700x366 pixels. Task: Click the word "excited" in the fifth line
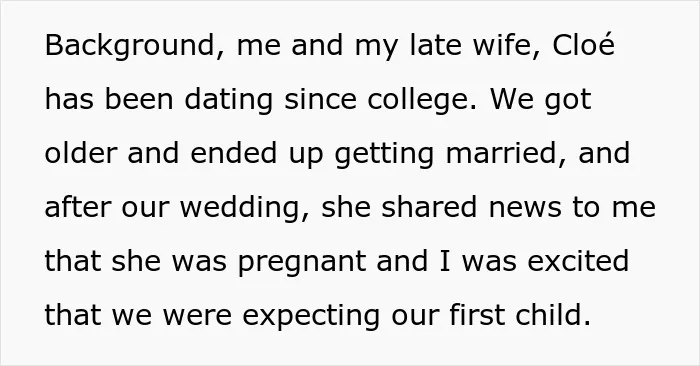point(578,261)
